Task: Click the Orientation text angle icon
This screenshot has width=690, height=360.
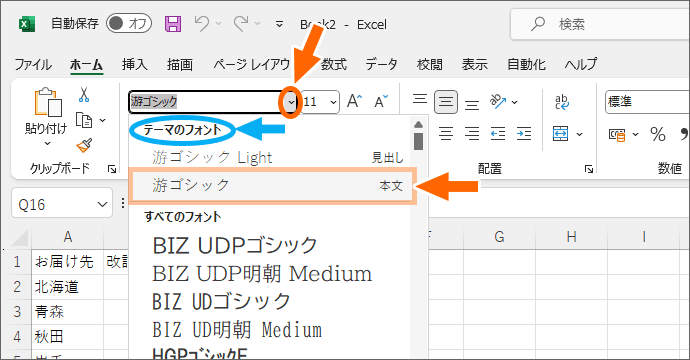Action: pyautogui.click(x=498, y=102)
